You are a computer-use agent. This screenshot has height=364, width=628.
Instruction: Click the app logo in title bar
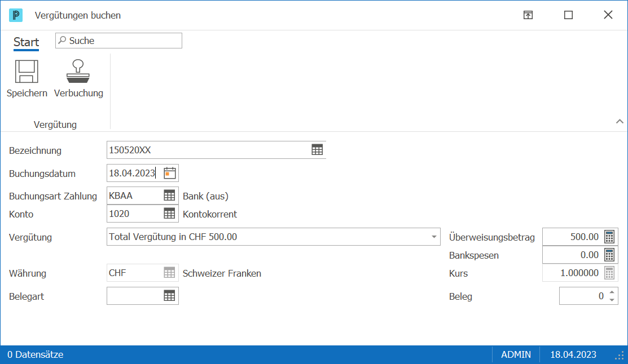click(x=16, y=15)
